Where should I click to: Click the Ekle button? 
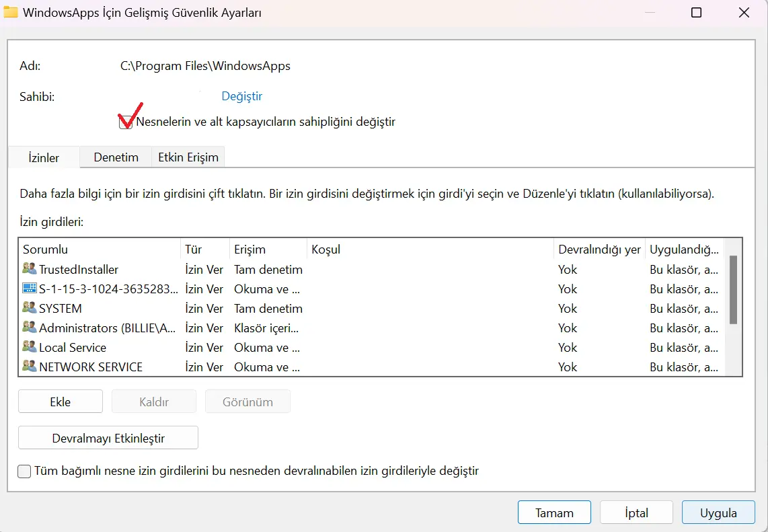[61, 402]
